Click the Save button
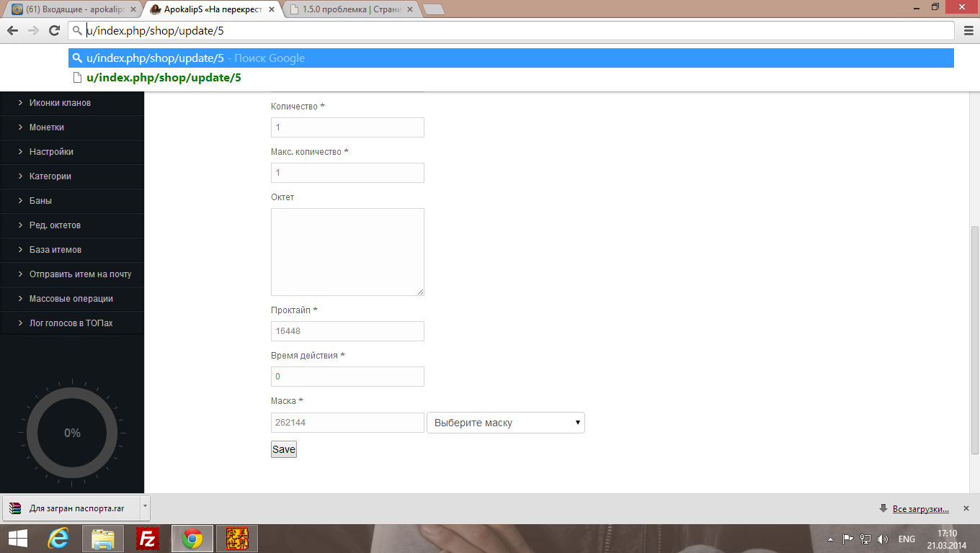 pyautogui.click(x=284, y=449)
